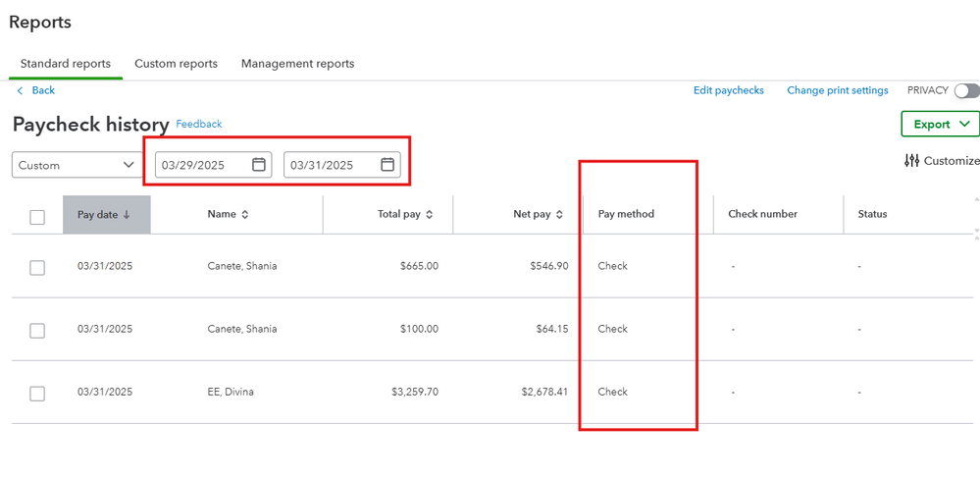Click the Edit paychecks link
The height and width of the screenshot is (478, 980).
(x=728, y=90)
